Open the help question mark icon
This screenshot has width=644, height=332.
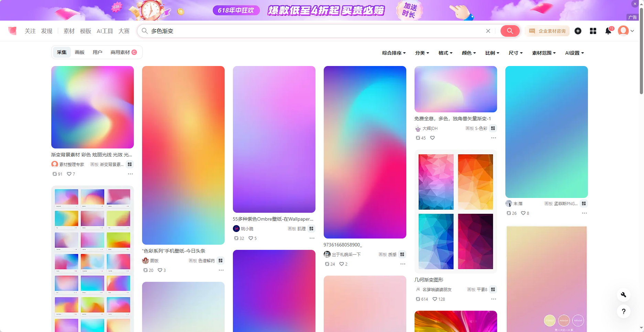[x=623, y=312]
